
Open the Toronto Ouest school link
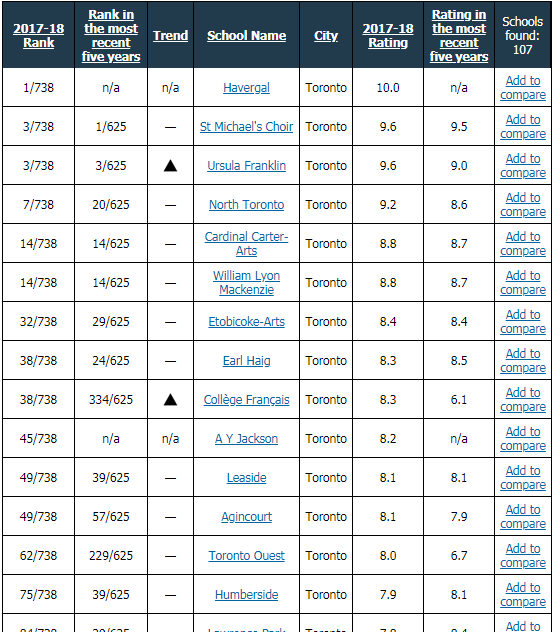(247, 555)
